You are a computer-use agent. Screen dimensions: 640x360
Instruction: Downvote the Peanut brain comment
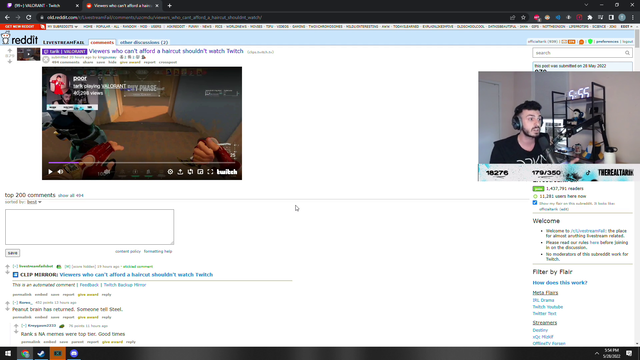point(7,309)
